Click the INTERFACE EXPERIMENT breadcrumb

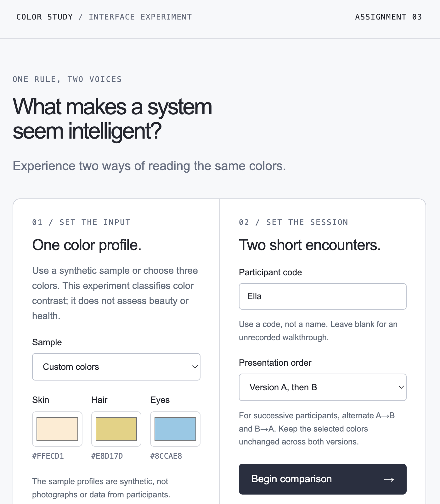click(x=140, y=17)
